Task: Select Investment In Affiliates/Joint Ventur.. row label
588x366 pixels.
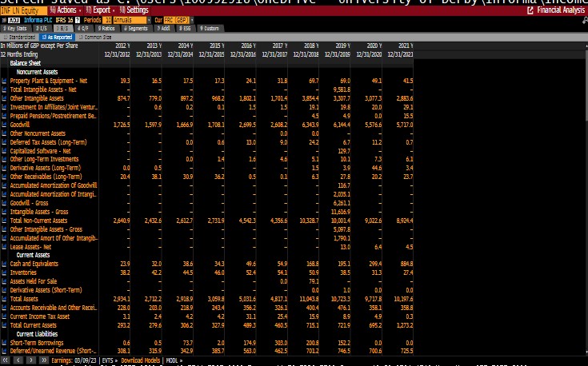Action: click(x=54, y=107)
